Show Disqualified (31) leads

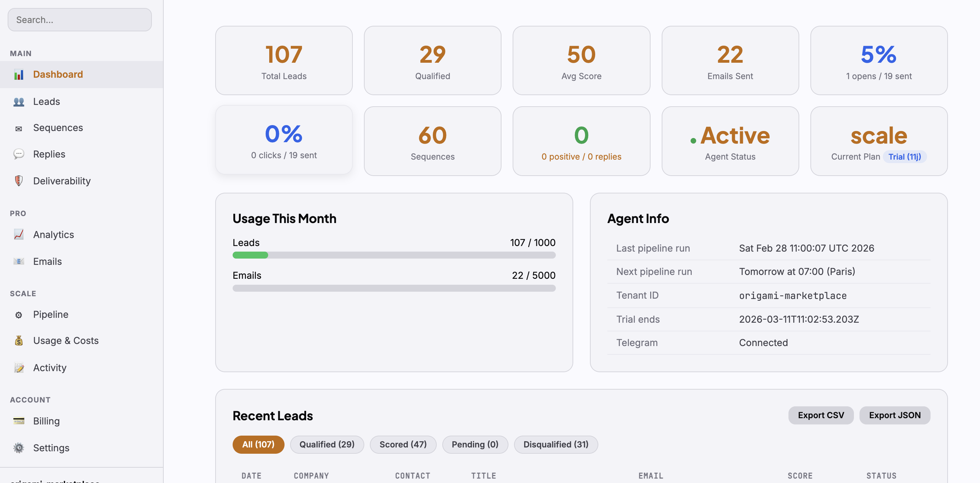[x=555, y=444]
